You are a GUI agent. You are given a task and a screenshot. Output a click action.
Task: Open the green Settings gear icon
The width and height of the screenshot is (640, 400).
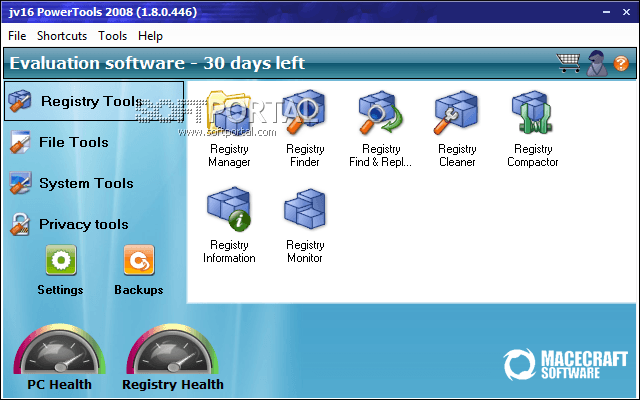(x=61, y=260)
